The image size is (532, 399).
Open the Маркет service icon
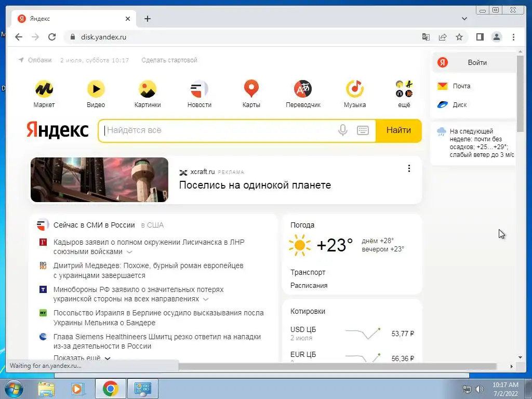pos(44,89)
